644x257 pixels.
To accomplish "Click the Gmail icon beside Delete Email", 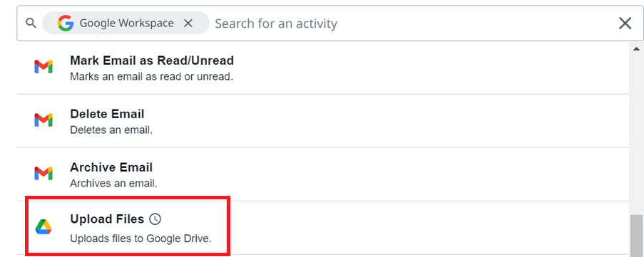I will point(43,120).
